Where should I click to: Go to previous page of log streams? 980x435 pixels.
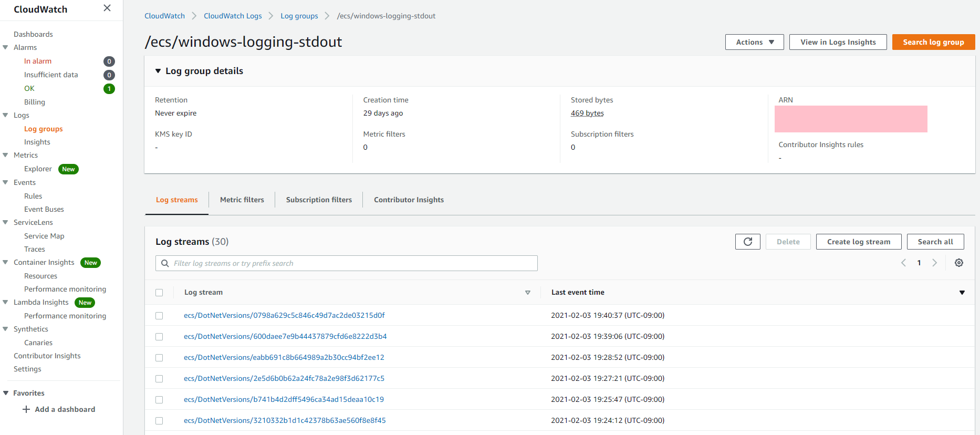point(903,263)
